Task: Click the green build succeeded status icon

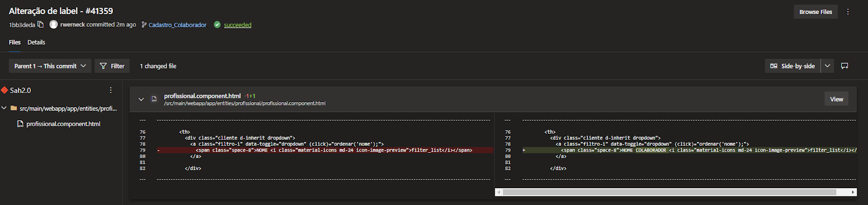Action: pos(217,24)
